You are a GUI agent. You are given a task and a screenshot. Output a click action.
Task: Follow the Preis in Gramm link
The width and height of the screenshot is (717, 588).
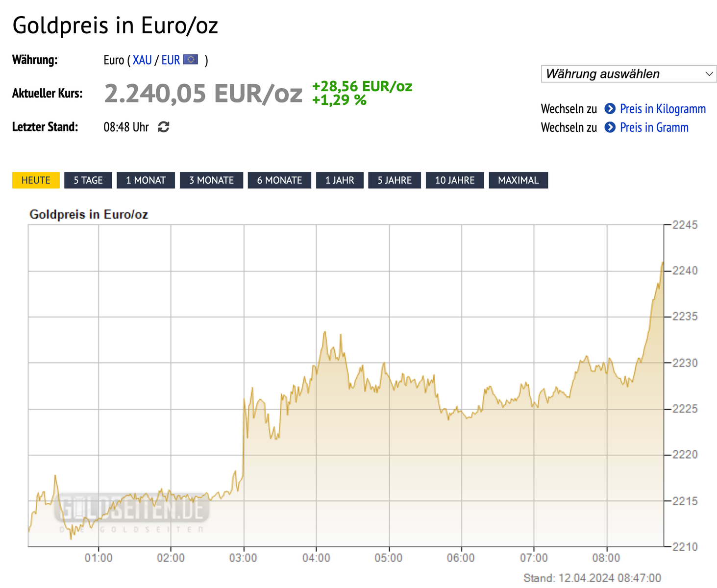[654, 127]
